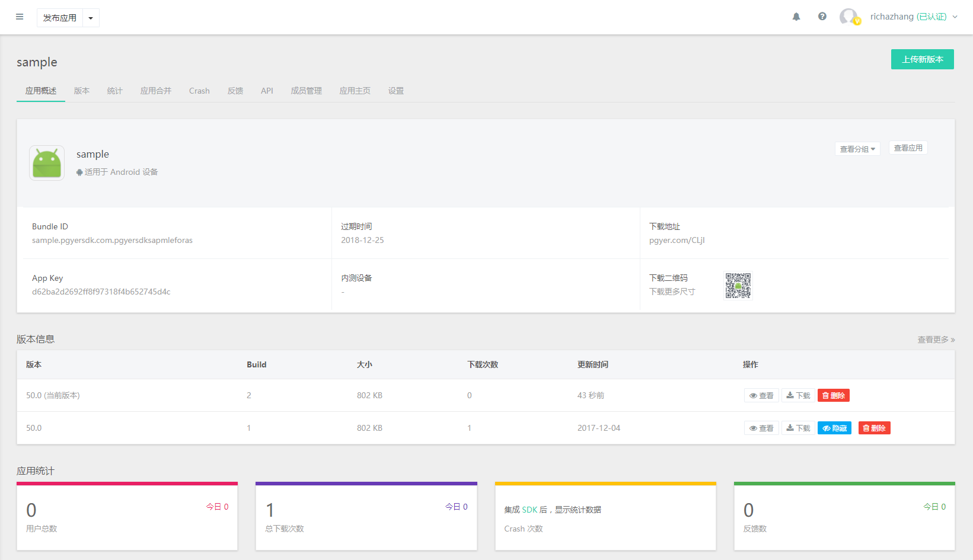
Task: Switch to the 版本 tab
Action: click(82, 91)
